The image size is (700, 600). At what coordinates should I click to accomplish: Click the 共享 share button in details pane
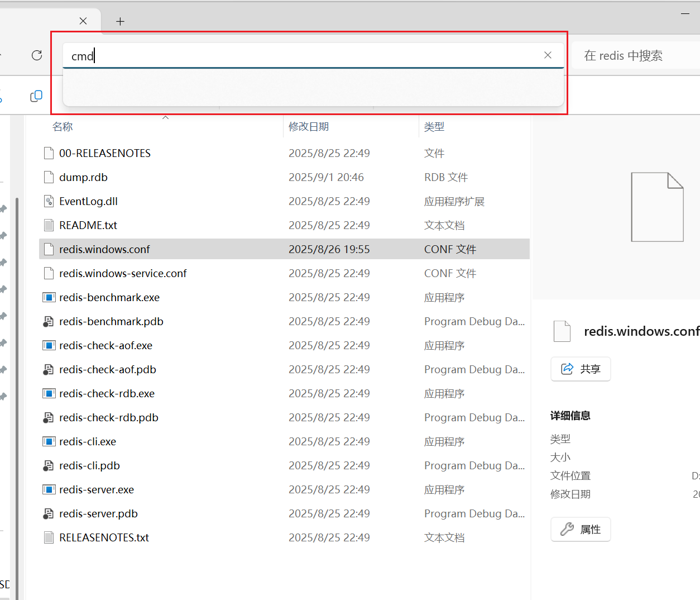point(581,369)
